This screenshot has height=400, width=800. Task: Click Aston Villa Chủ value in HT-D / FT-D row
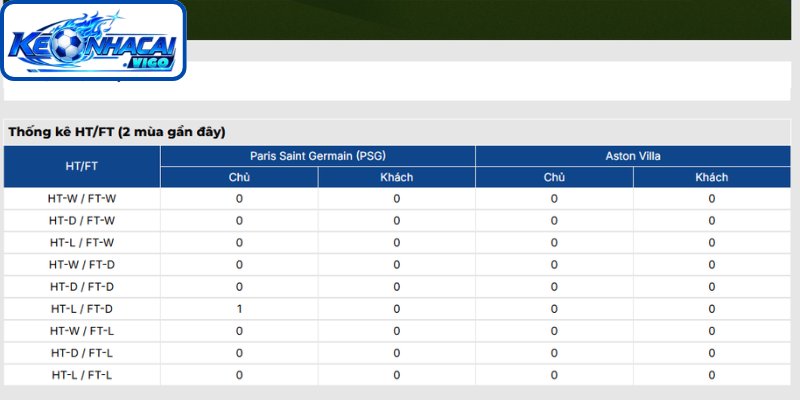pos(554,287)
